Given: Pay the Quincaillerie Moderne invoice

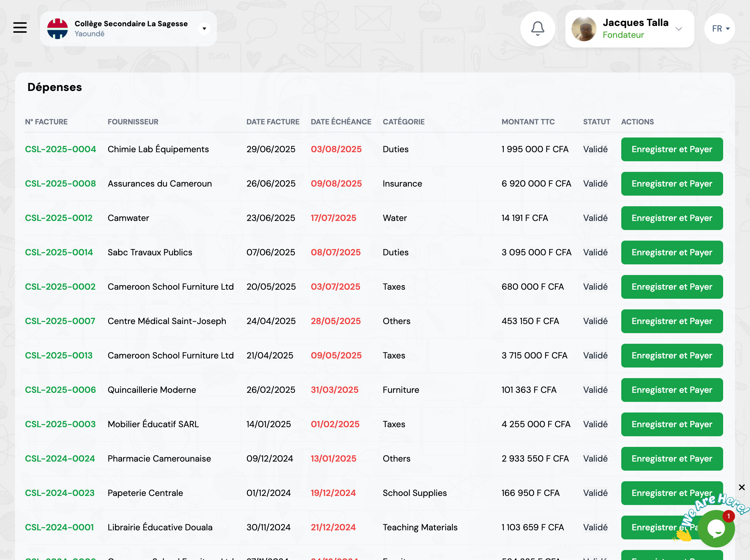Looking at the screenshot, I should click(672, 390).
